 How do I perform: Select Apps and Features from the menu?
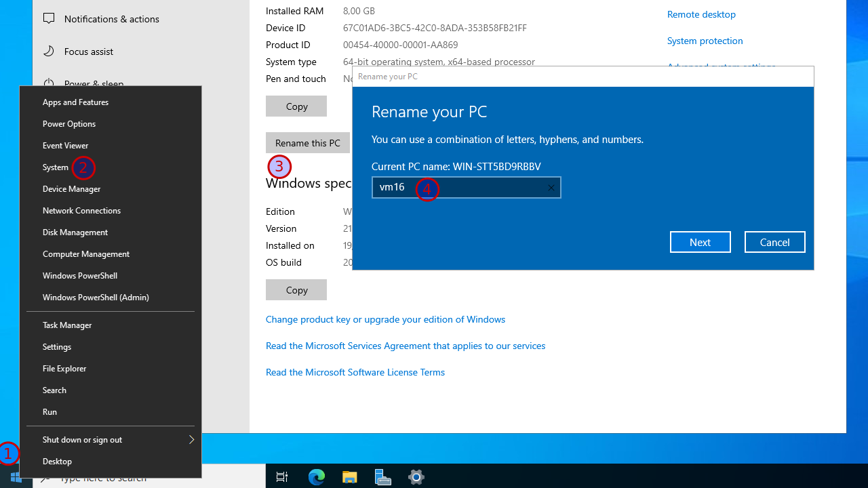[111, 102]
